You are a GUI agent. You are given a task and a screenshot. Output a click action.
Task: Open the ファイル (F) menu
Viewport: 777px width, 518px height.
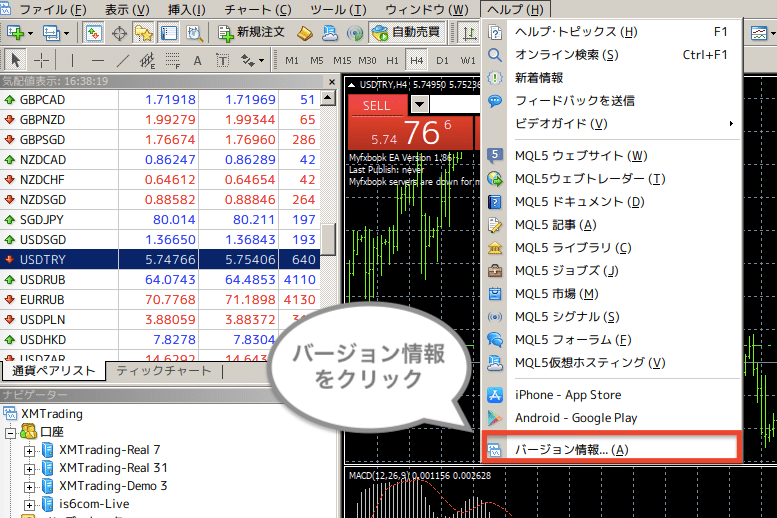click(x=53, y=9)
